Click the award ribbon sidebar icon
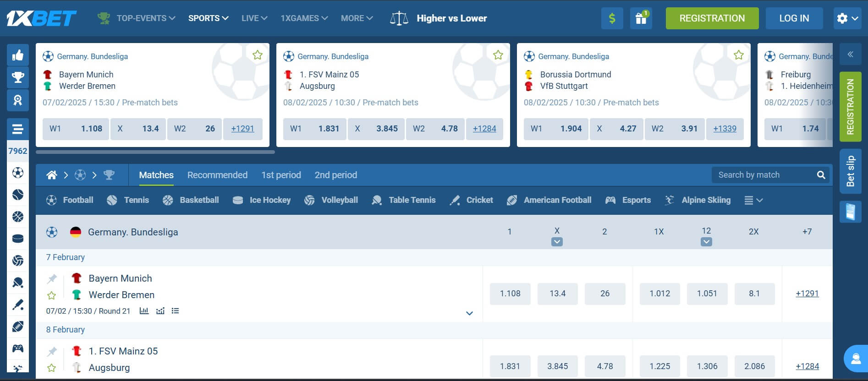 click(18, 100)
